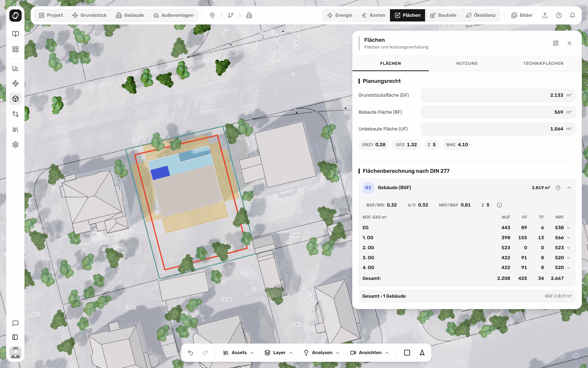Screen dimensions: 588x368
Task: Click the building breadcrumb icon
Action: pyautogui.click(x=249, y=15)
